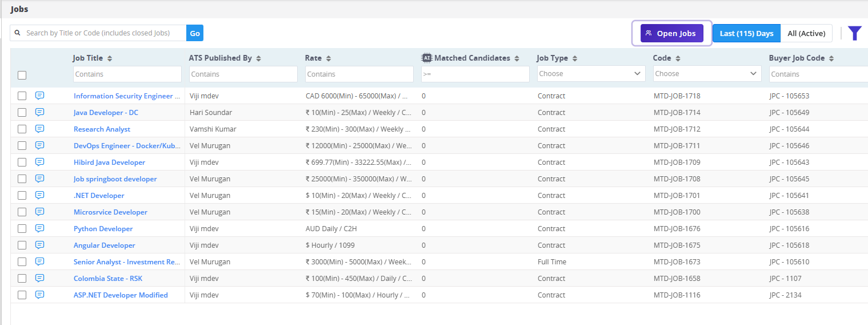The width and height of the screenshot is (868, 325).
Task: Click the AI chip icon beside Matched Candidates
Action: [426, 58]
